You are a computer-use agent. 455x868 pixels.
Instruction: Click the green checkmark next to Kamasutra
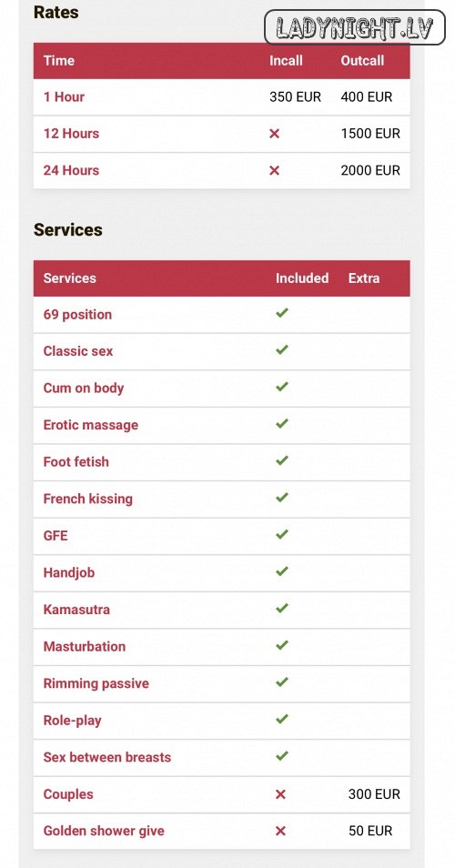point(282,608)
